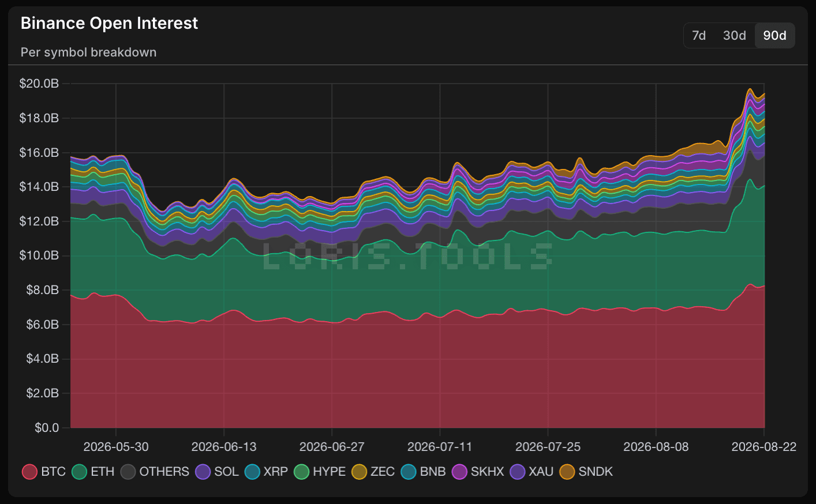Click the SKHX legend label text
816x504 pixels.
[x=488, y=472]
